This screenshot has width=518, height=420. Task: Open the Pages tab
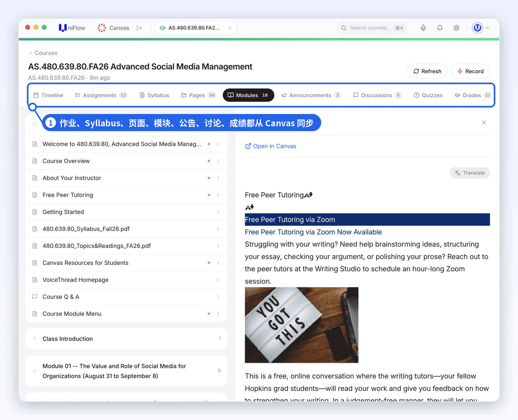[198, 95]
